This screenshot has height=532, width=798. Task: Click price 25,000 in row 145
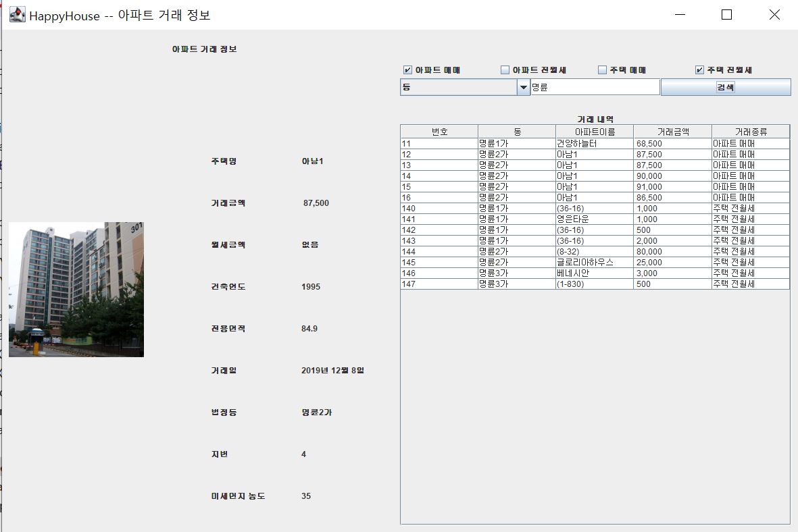(x=649, y=263)
